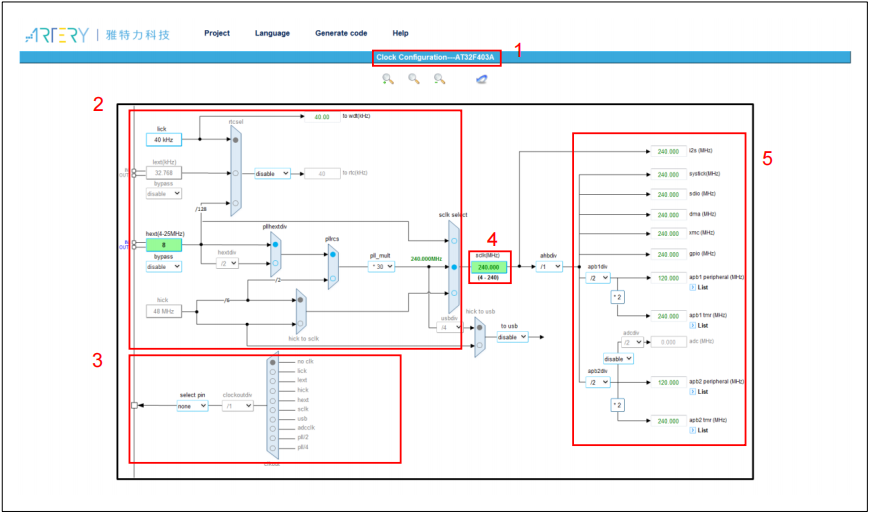The height and width of the screenshot is (514, 870).
Task: Select lick on clkout mux
Action: (272, 371)
